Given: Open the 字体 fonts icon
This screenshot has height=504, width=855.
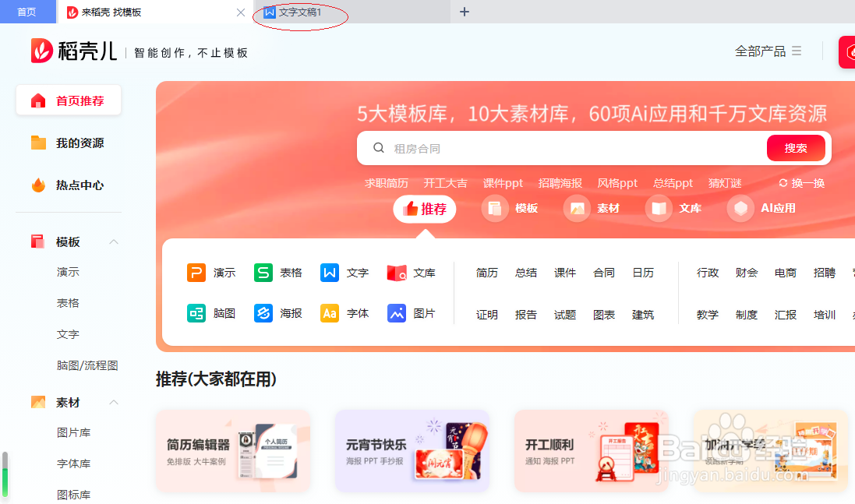Looking at the screenshot, I should tap(330, 313).
